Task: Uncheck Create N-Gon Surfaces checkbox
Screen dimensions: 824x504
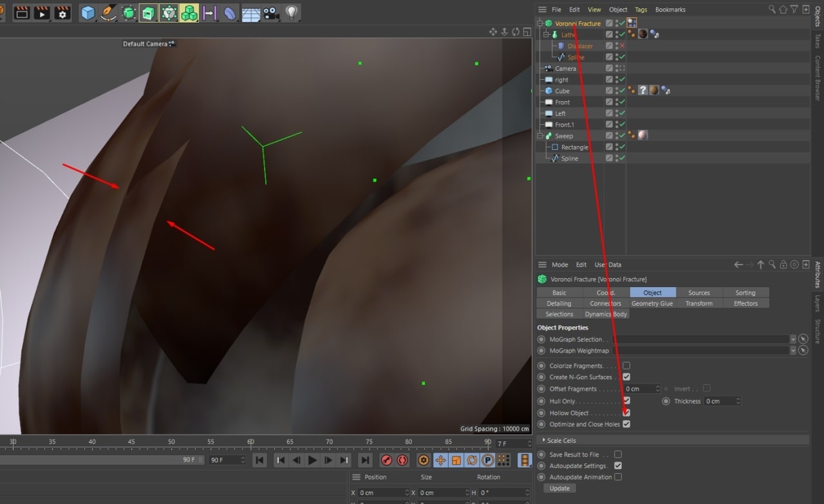Action: click(626, 377)
